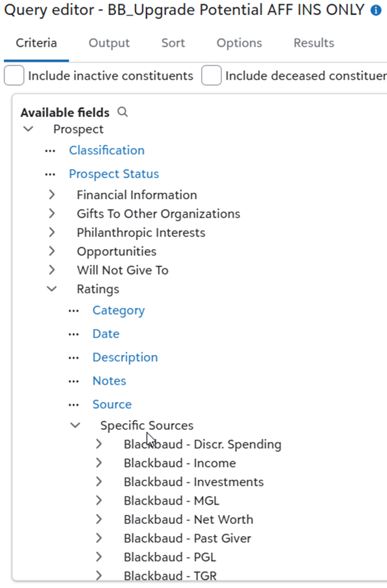Toggle Include deceased constituents checkbox

[x=212, y=75]
